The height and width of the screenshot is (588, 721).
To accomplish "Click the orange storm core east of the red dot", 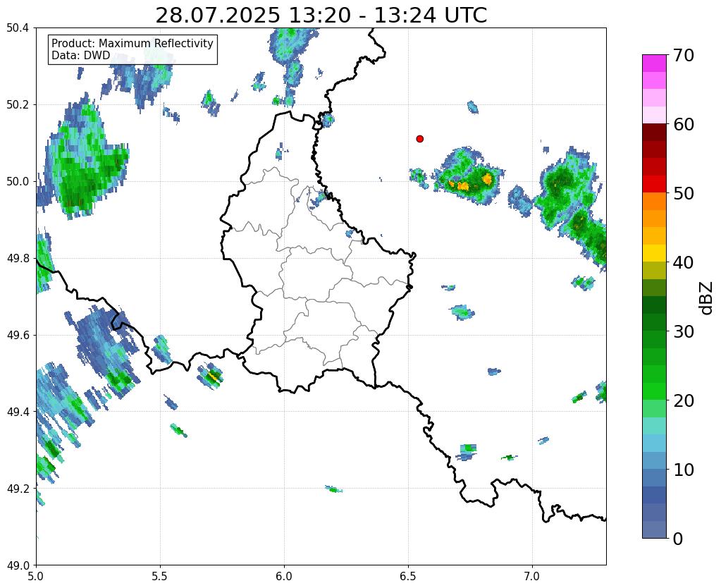I will pyautogui.click(x=487, y=179).
